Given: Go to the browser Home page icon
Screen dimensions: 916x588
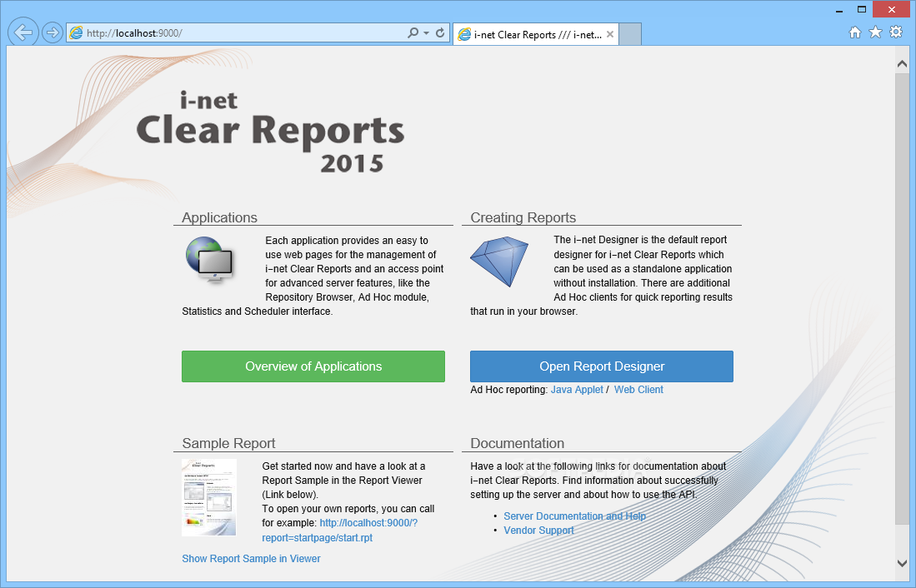Looking at the screenshot, I should [855, 32].
